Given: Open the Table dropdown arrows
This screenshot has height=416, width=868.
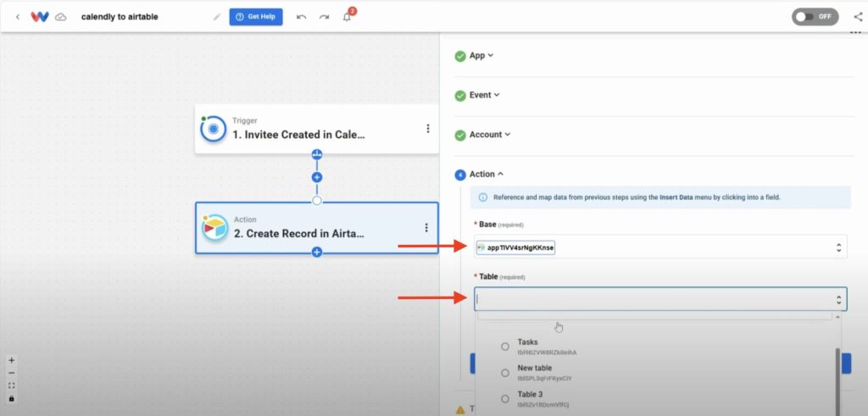Looking at the screenshot, I should click(x=838, y=300).
